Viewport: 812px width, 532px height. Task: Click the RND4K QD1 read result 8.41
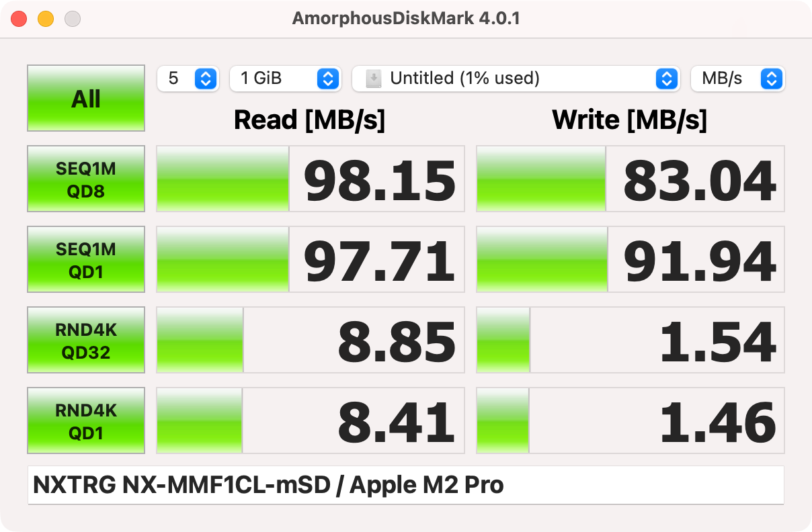(397, 422)
